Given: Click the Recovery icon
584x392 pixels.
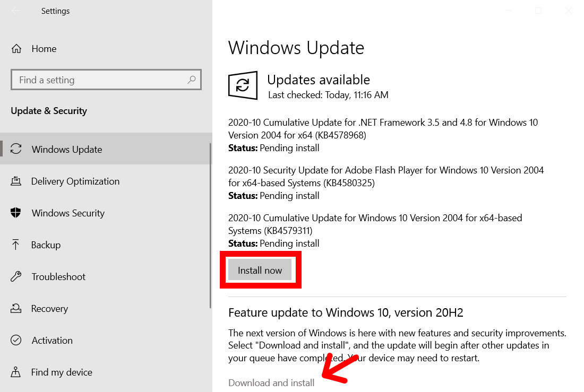Looking at the screenshot, I should 15,308.
